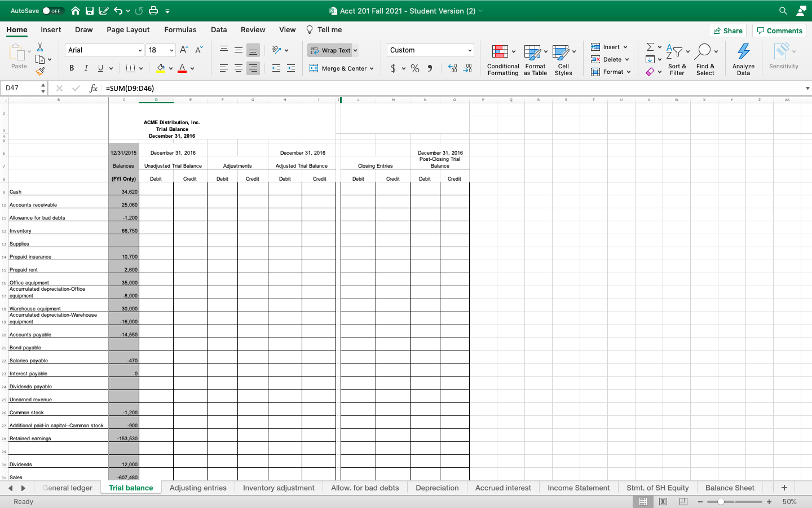The height and width of the screenshot is (508, 812).
Task: Click the Cut scissors icon
Action: (40, 47)
